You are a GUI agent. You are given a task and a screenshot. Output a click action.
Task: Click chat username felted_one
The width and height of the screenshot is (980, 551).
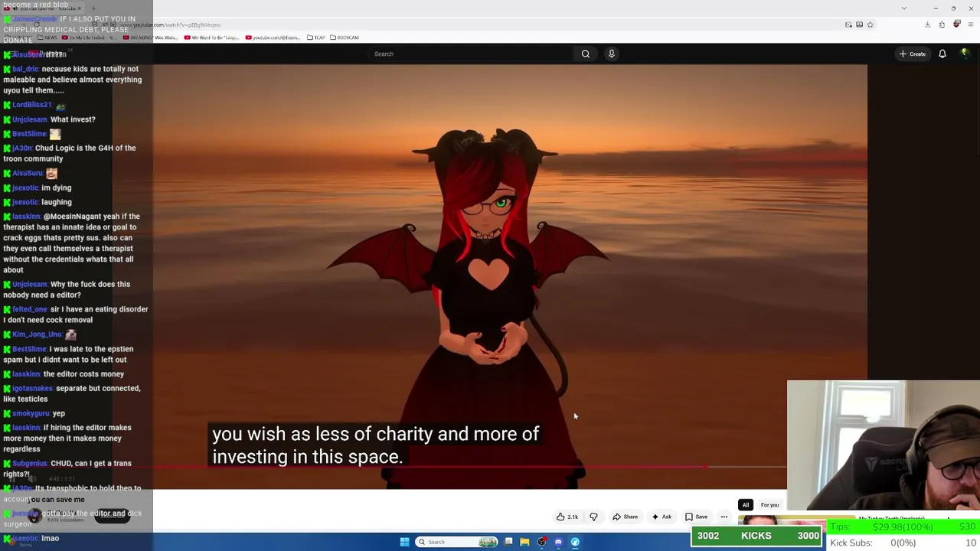[x=30, y=309]
